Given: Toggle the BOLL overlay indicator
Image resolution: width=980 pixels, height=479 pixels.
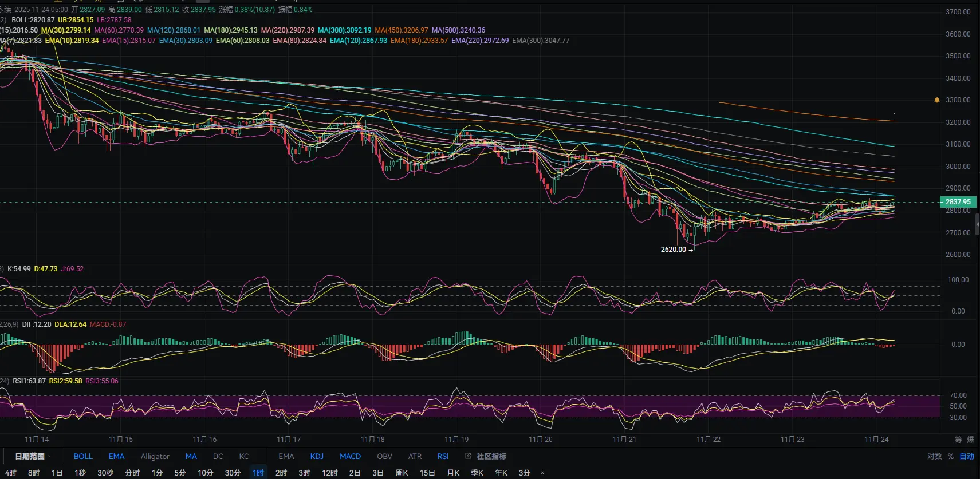Looking at the screenshot, I should click(x=83, y=456).
